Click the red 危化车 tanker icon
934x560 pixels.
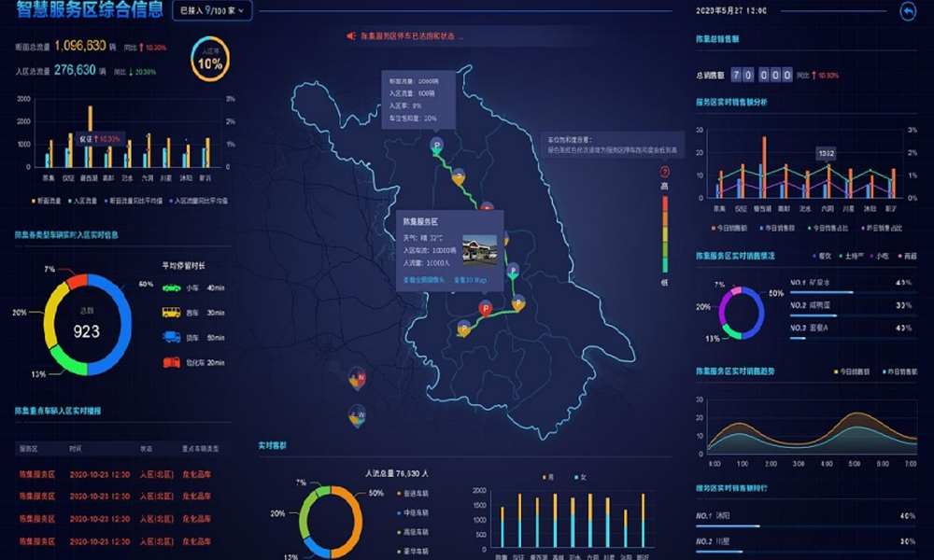pos(172,362)
